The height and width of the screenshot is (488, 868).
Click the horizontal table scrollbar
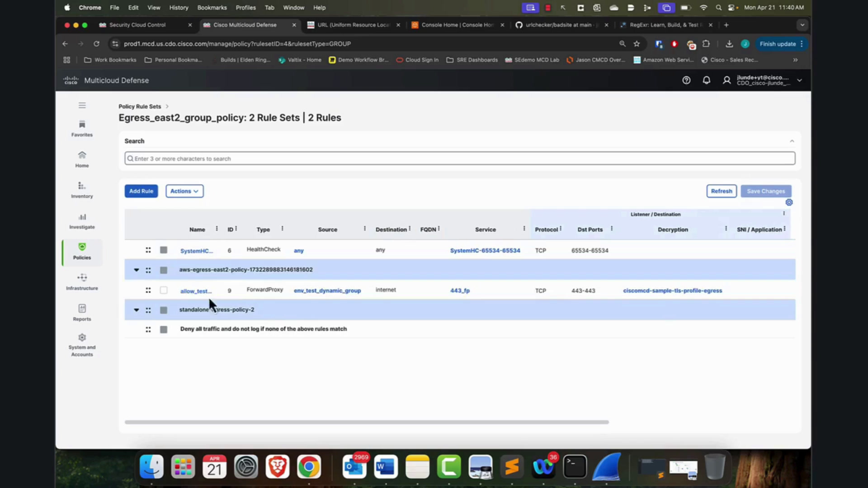[x=367, y=422]
